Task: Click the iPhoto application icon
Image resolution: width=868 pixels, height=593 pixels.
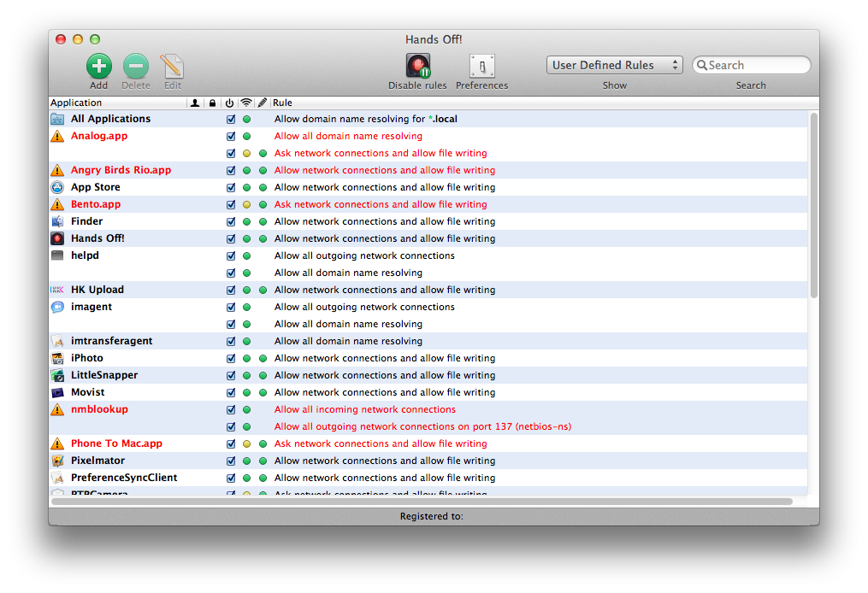Action: [x=57, y=358]
